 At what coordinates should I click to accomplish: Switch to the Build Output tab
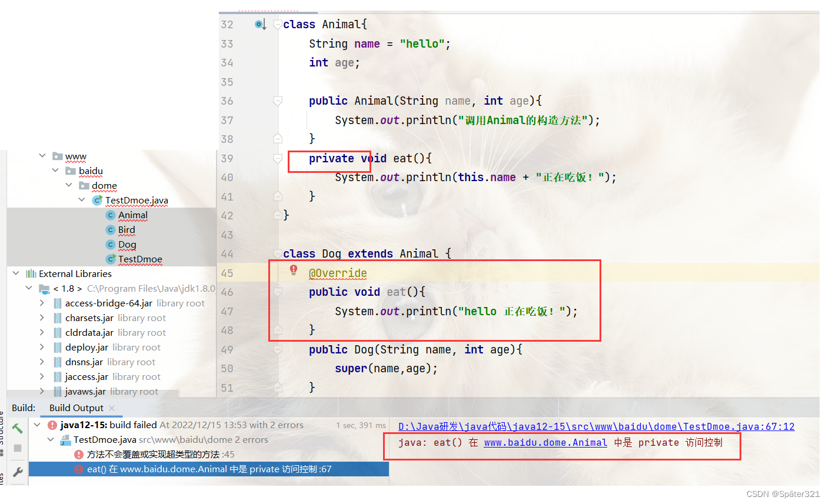76,408
